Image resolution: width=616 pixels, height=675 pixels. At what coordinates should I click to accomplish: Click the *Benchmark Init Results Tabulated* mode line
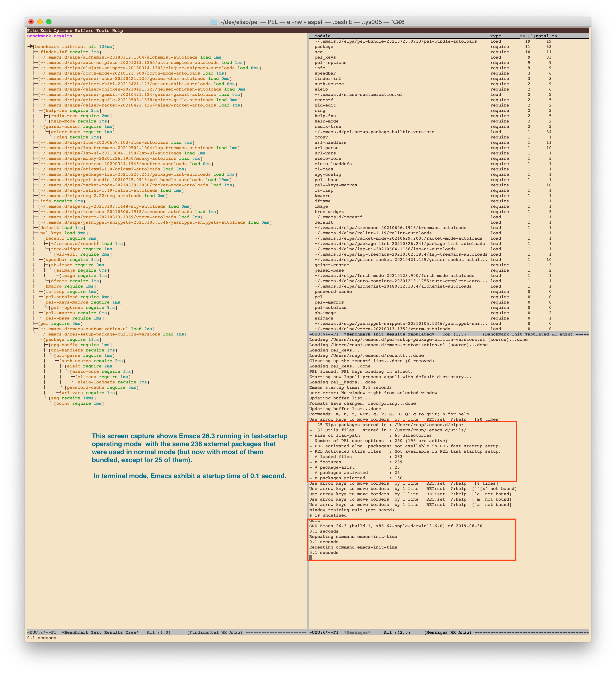(449, 334)
